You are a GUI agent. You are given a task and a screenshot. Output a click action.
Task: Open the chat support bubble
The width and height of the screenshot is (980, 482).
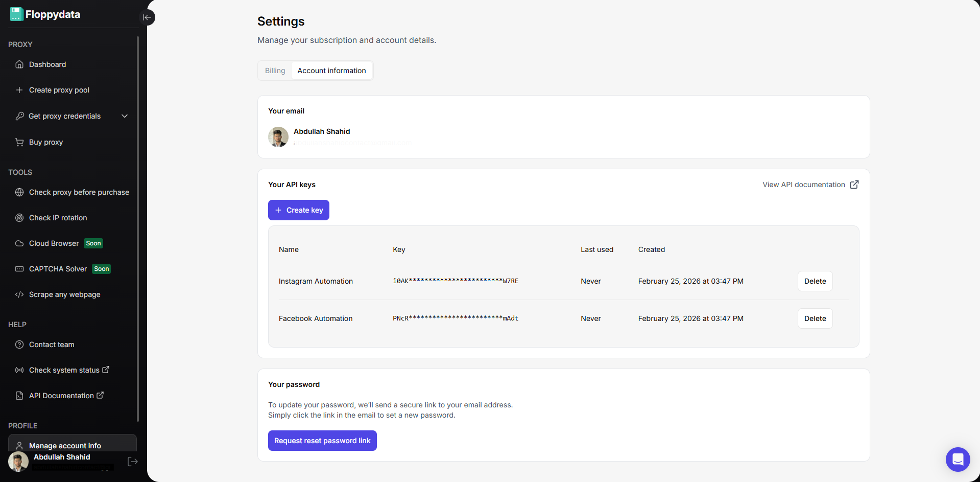pos(958,460)
